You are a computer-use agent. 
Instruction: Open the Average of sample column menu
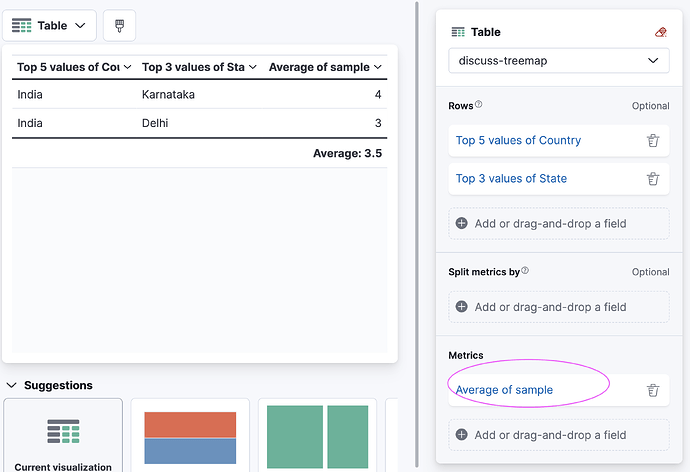[377, 67]
